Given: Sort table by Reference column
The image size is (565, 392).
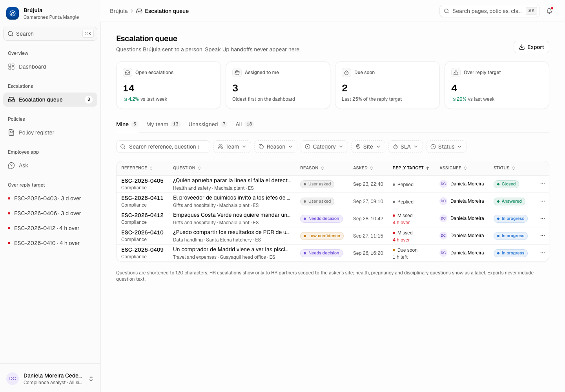Looking at the screenshot, I should 137,168.
